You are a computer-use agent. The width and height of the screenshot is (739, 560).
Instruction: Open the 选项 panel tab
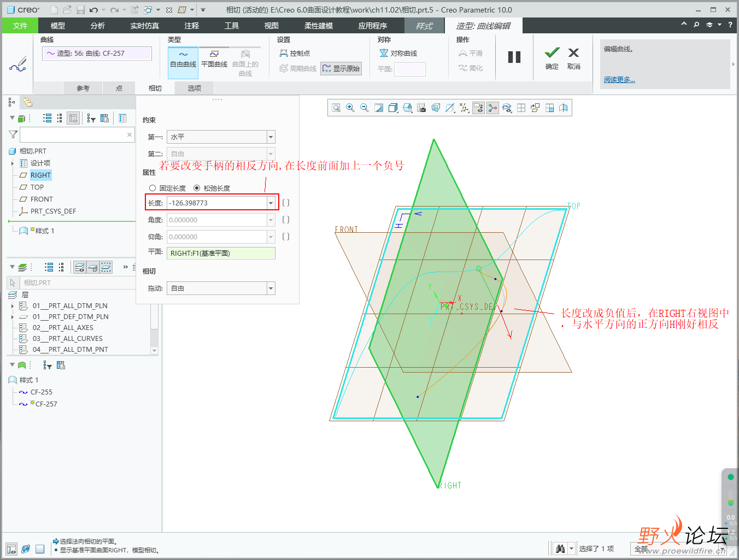click(x=194, y=88)
